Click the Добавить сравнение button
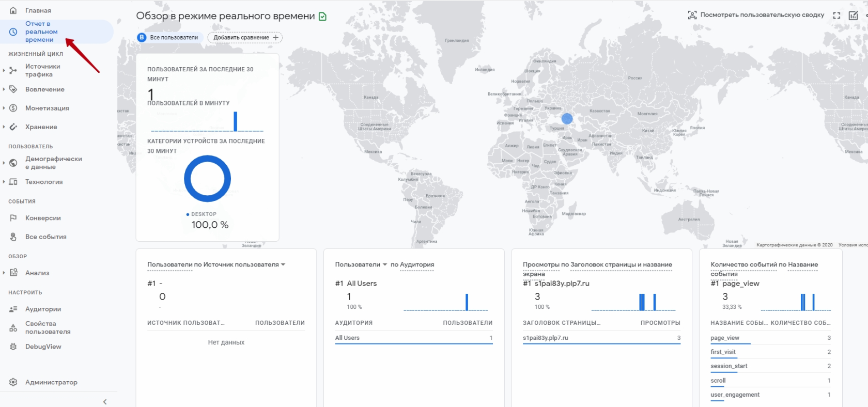Screen dimensions: 868x407 245,38
